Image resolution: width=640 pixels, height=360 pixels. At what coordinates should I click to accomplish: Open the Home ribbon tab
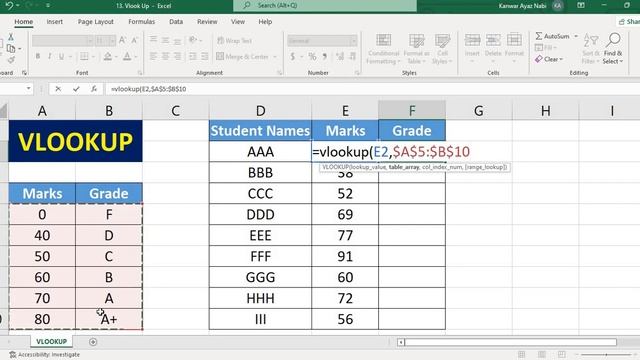tap(24, 22)
